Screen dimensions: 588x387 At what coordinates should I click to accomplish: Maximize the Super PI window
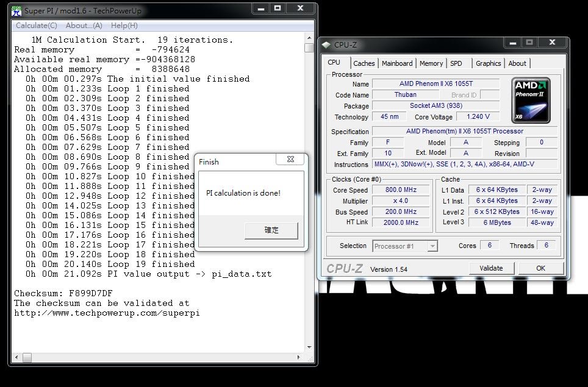click(278, 9)
